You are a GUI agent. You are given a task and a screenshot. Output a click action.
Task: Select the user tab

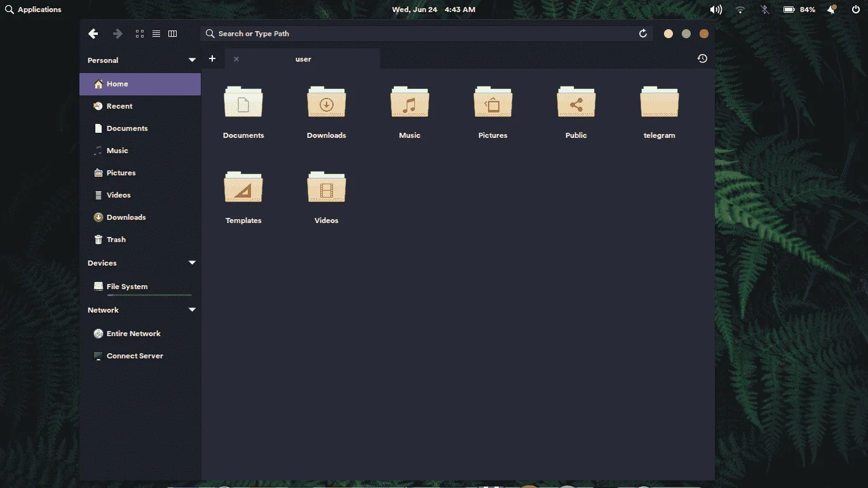coord(303,59)
